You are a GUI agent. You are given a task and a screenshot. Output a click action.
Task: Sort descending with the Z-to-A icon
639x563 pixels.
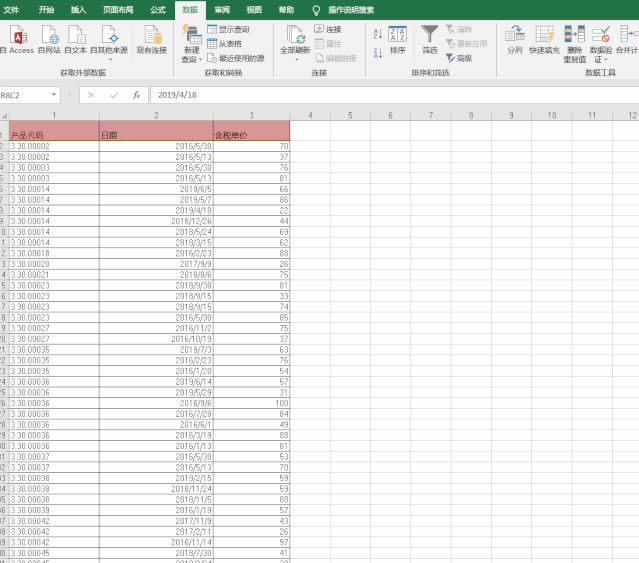point(378,53)
